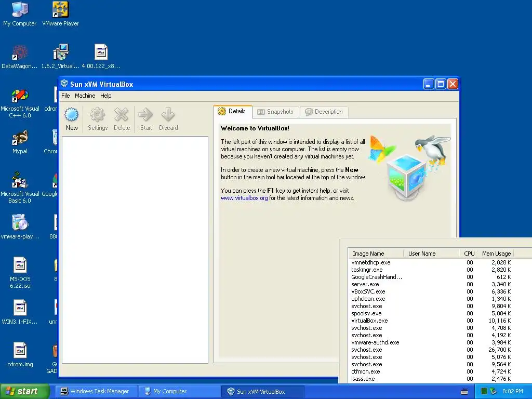Select 4.00.122_x8 file on desktop
This screenshot has width=532, height=399.
pyautogui.click(x=101, y=57)
